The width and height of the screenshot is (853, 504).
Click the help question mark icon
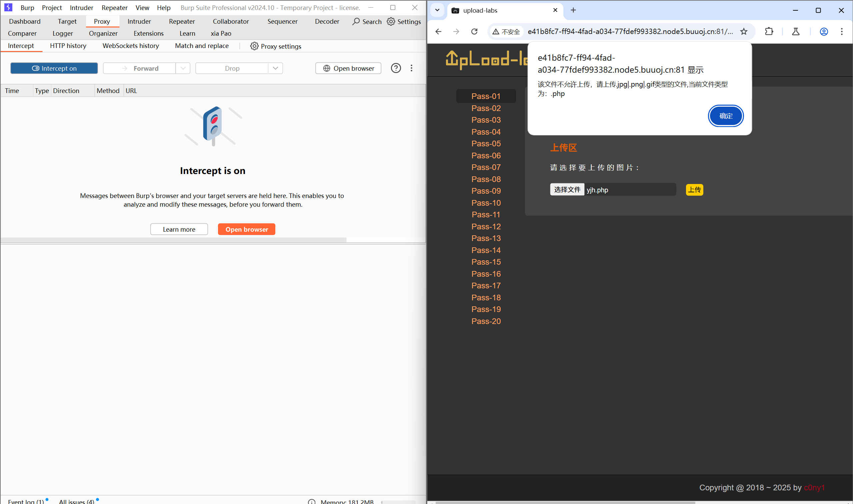tap(396, 68)
